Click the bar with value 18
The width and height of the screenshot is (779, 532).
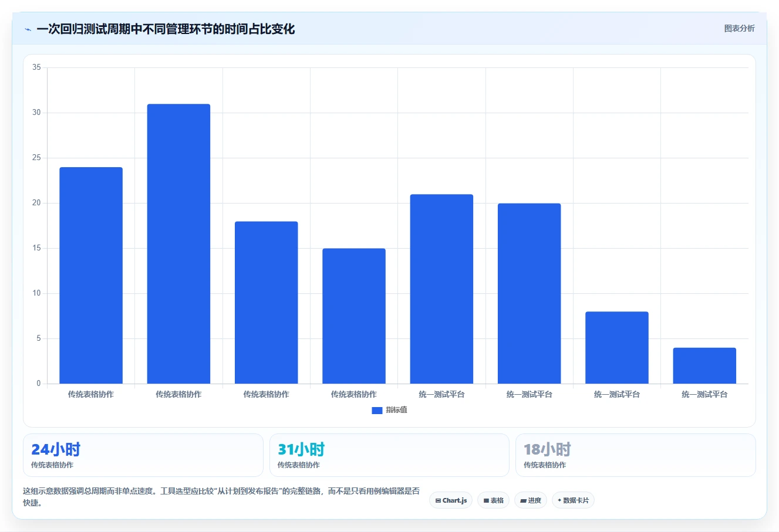[x=267, y=303]
